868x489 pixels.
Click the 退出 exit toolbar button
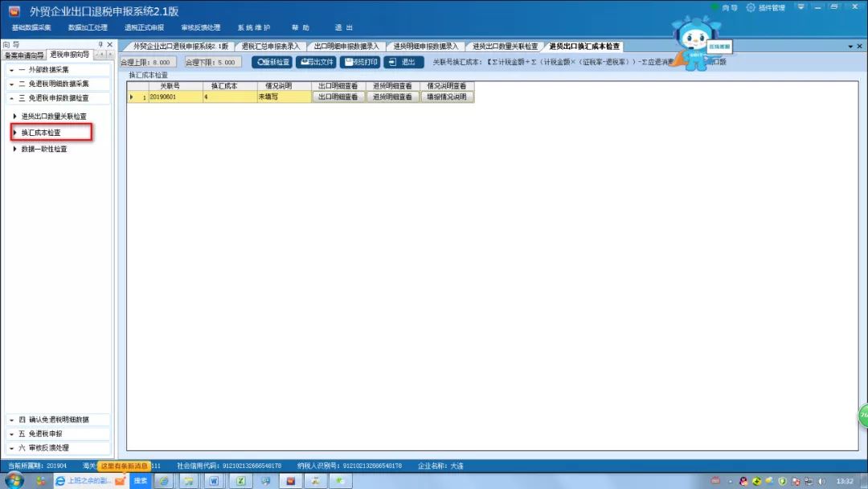tap(403, 62)
